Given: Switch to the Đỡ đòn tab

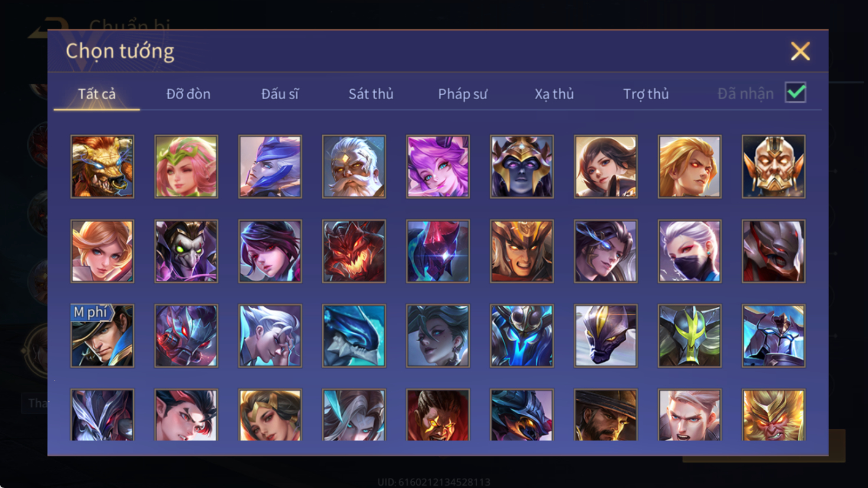Looking at the screenshot, I should pos(188,94).
